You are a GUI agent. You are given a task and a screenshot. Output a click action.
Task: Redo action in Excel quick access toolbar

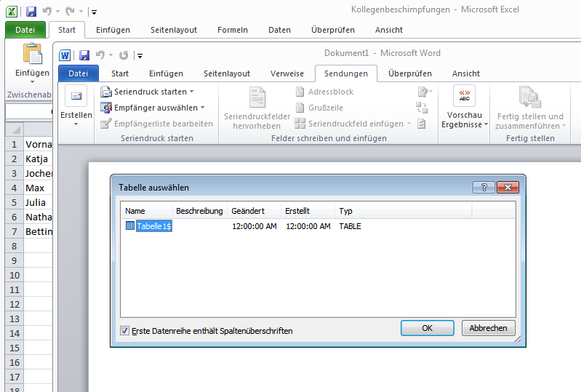click(x=70, y=12)
